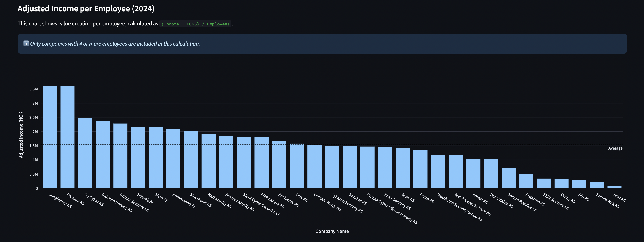Click the 'Mnemonic AS' axis label
The height and width of the screenshot is (242, 644).
pos(201,200)
